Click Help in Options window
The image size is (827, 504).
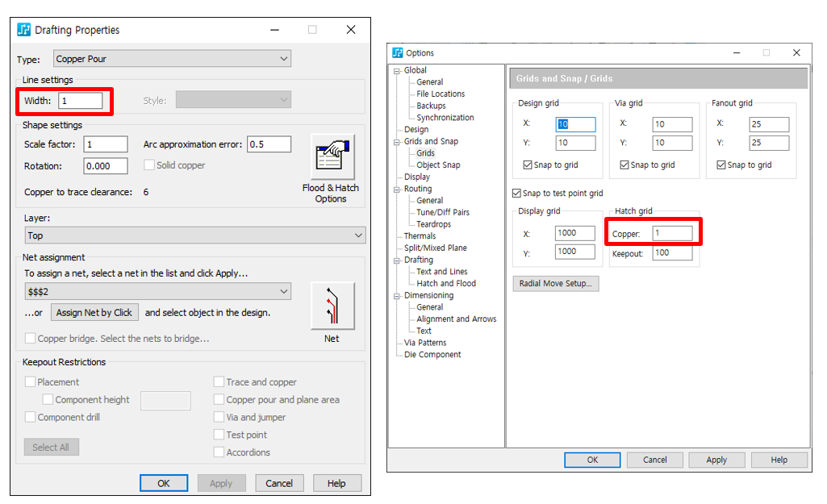[779, 460]
